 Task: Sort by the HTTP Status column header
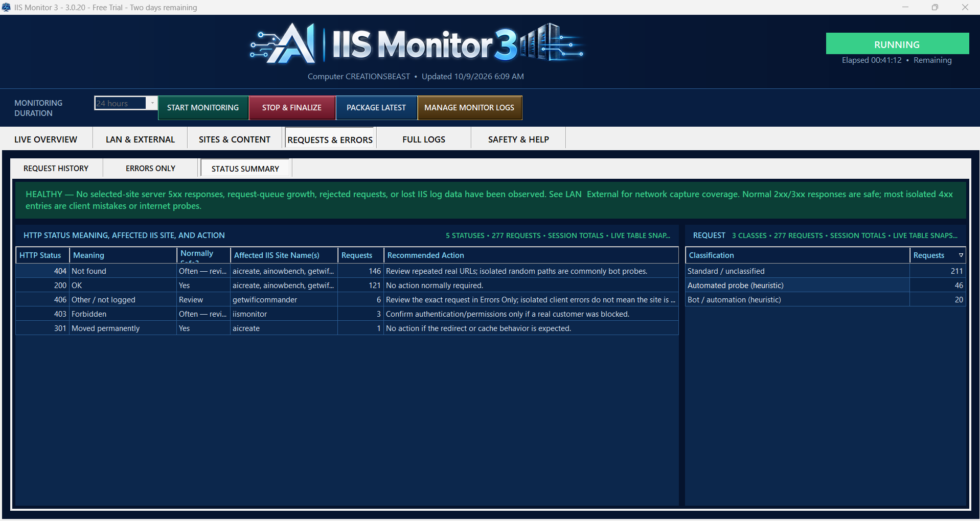coord(43,255)
